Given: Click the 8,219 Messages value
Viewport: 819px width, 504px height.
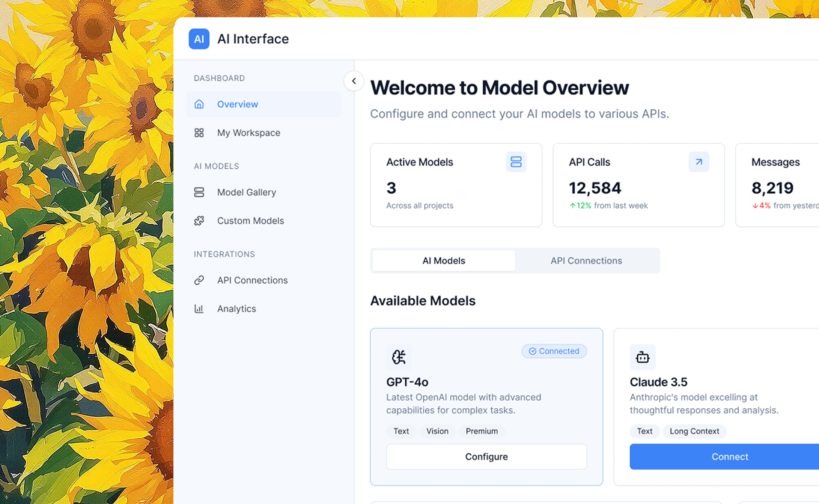Looking at the screenshot, I should [772, 188].
